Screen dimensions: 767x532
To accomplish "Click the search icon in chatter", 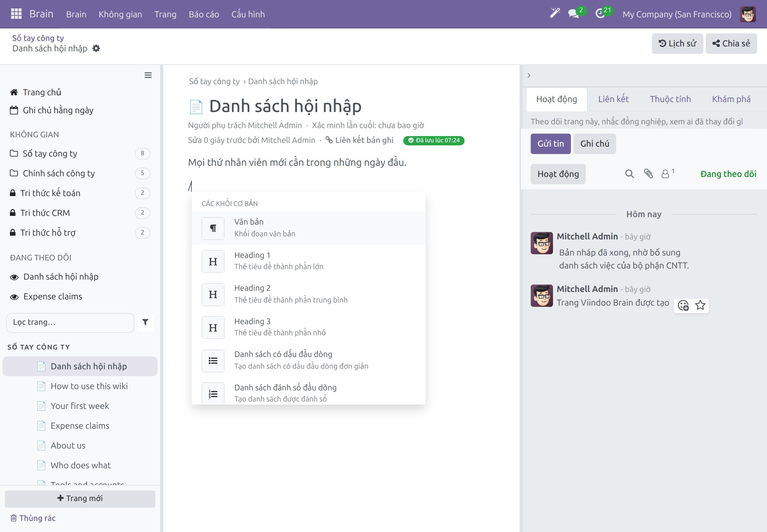I will pos(629,174).
